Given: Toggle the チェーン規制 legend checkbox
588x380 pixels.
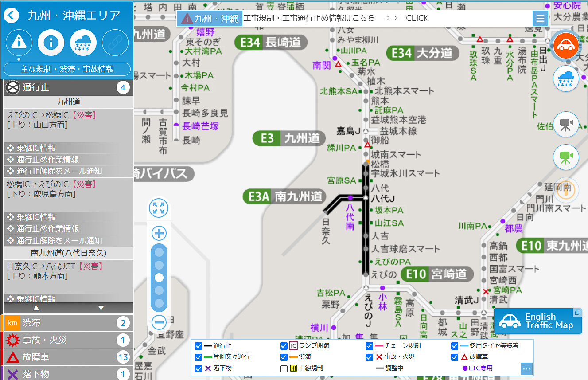Looking at the screenshot, I should click(369, 346).
